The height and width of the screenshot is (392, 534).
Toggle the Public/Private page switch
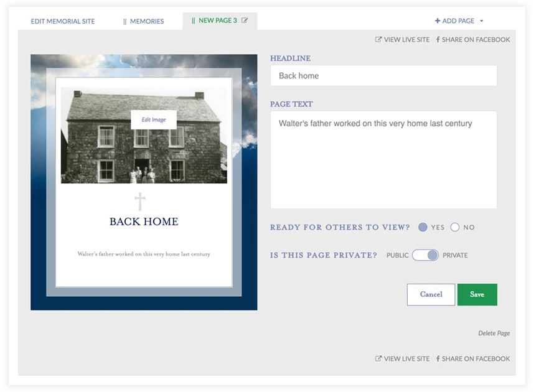tap(426, 255)
